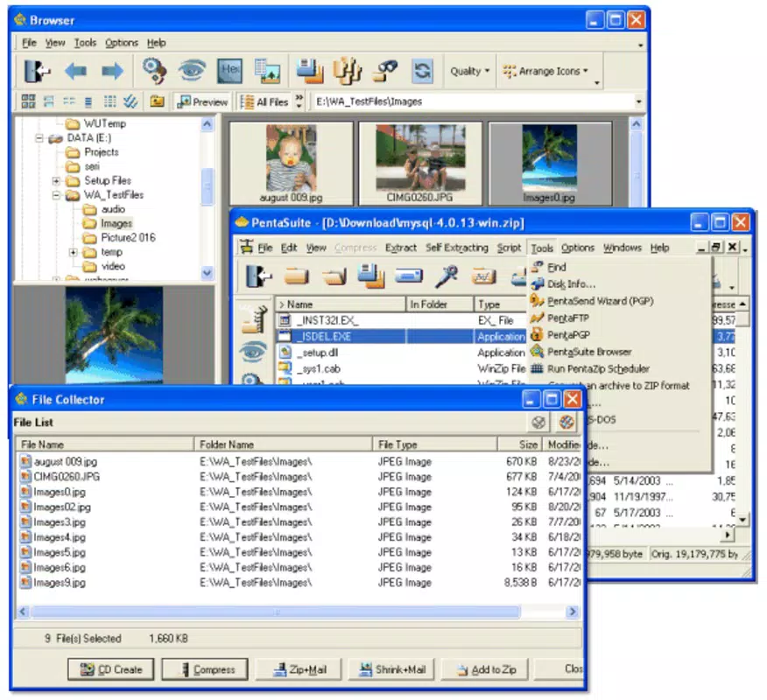Open the Arrange Icons dropdown
This screenshot has width=767, height=700.
tap(545, 71)
